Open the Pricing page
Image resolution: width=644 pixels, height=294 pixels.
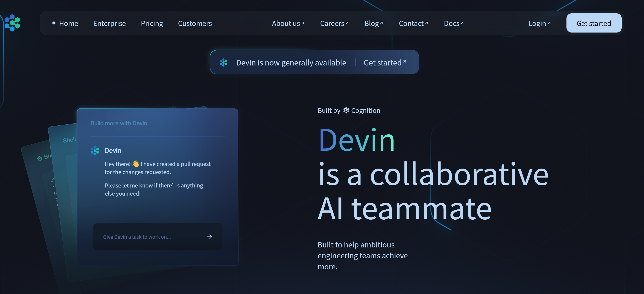click(152, 23)
